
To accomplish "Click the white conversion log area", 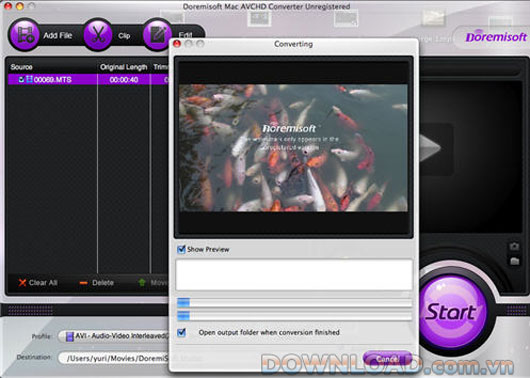I will click(x=294, y=275).
